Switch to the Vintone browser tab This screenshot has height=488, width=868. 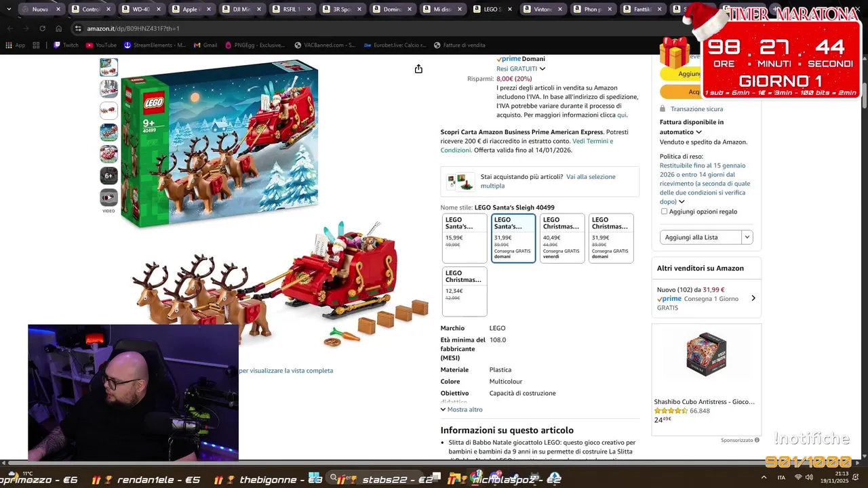click(542, 9)
